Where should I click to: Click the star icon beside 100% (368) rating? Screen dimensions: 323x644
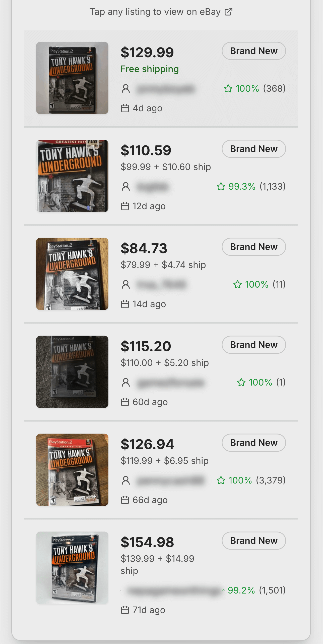point(228,89)
